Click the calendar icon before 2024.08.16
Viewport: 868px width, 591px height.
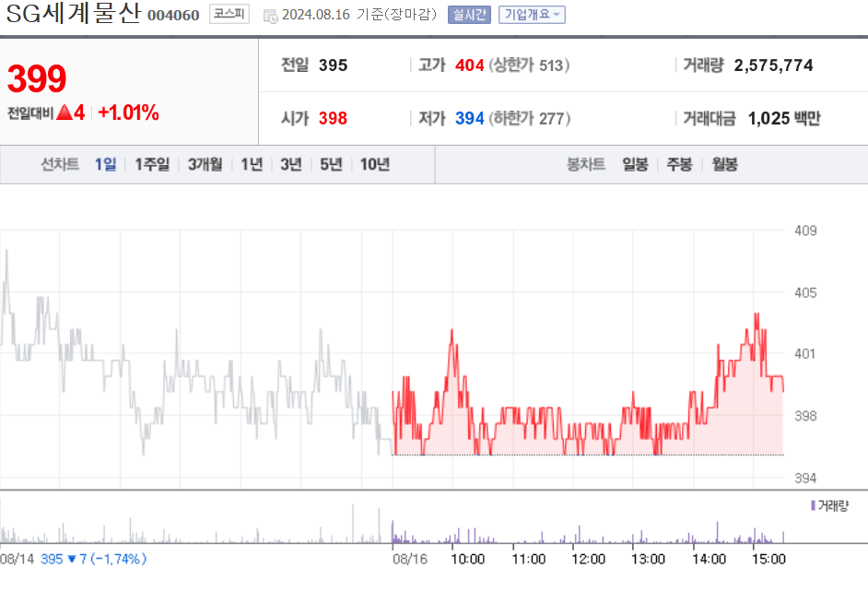270,16
